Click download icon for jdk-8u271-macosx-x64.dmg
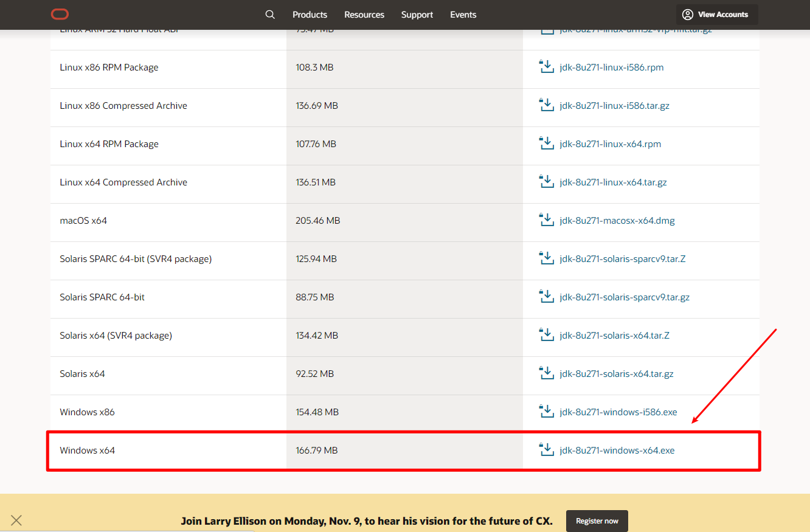810x532 pixels. (x=546, y=220)
